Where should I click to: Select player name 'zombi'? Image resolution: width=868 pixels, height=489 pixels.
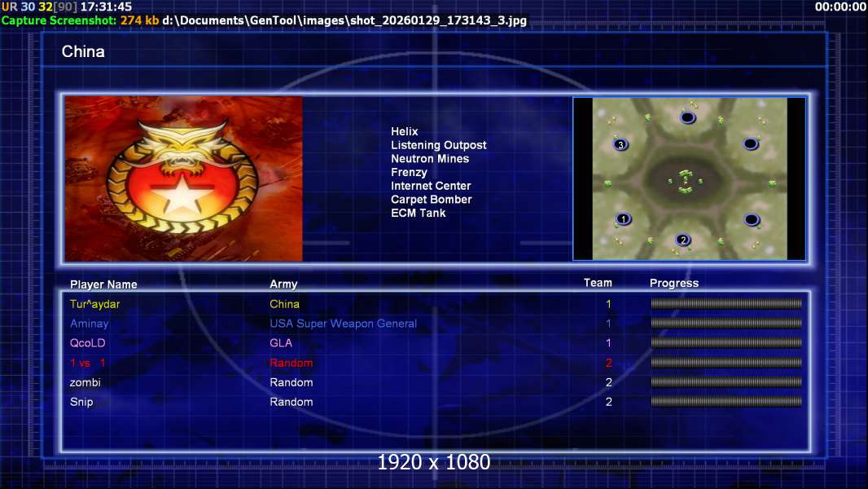(x=85, y=382)
